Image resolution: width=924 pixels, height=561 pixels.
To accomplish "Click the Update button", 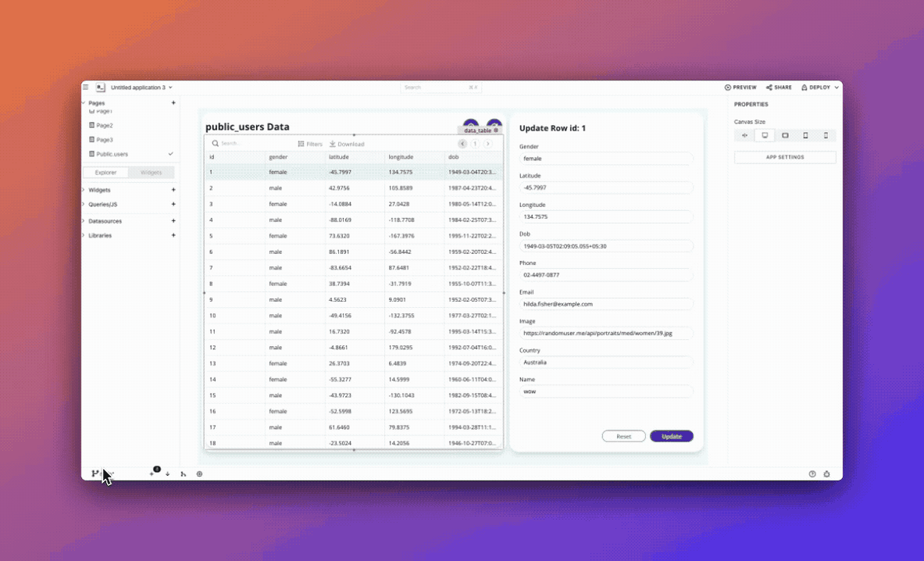I will tap(671, 436).
